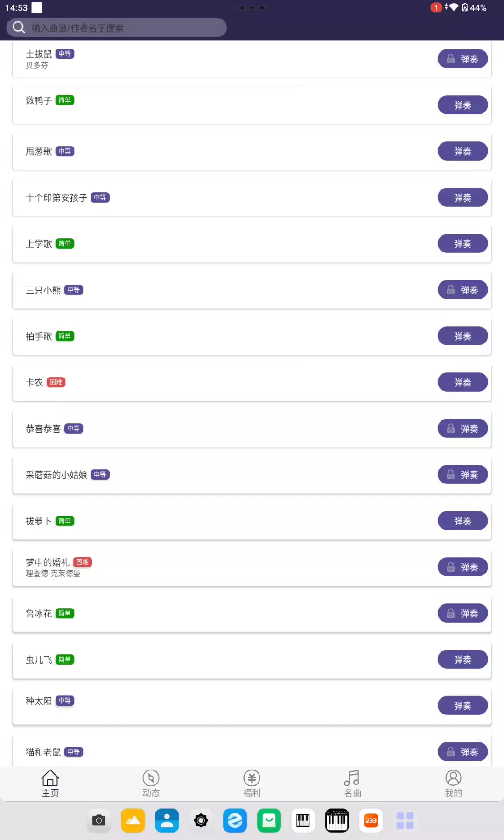Play the song 虫儿飞
Image resolution: width=504 pixels, height=840 pixels.
coord(462,659)
